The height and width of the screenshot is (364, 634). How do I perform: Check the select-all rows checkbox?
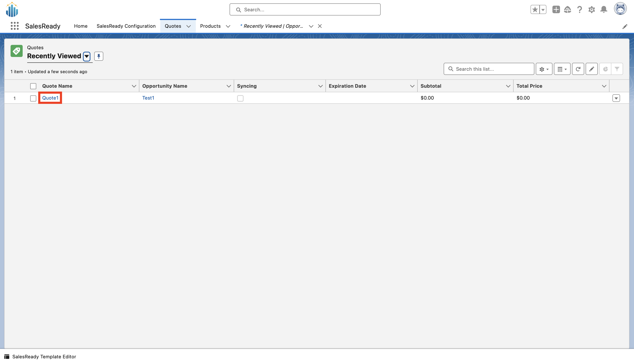pyautogui.click(x=33, y=86)
